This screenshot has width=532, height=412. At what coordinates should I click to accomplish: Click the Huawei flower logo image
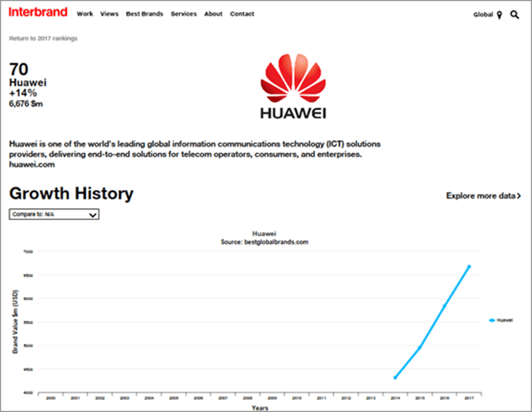(x=293, y=86)
